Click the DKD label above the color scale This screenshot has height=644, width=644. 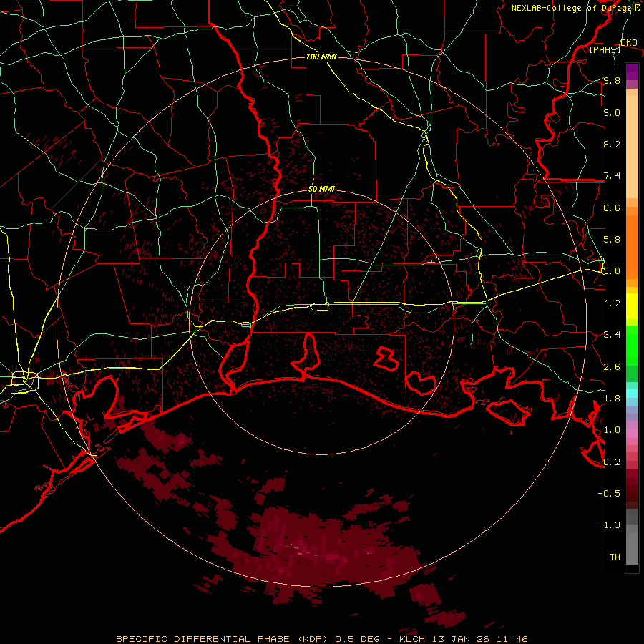tap(629, 43)
